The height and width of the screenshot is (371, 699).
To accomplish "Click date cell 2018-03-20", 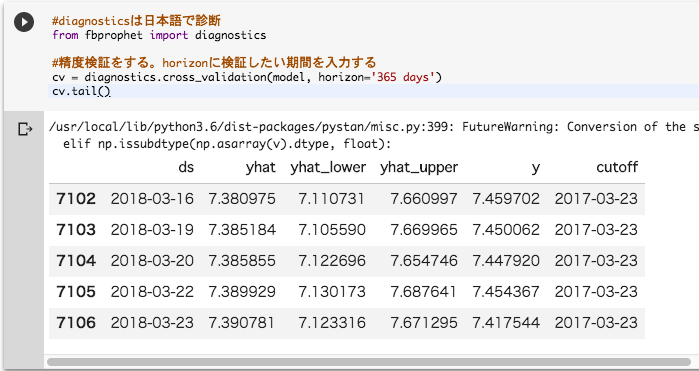I will tap(152, 260).
